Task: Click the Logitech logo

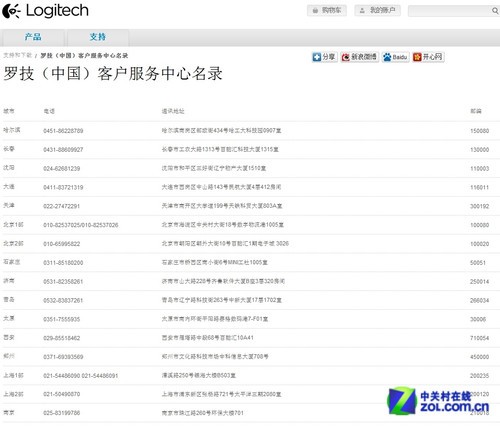Action: coord(45,11)
